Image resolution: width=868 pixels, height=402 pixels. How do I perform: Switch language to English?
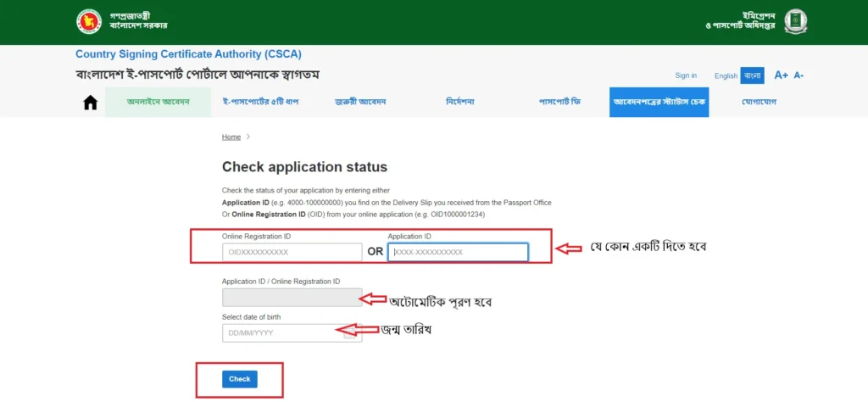point(726,75)
